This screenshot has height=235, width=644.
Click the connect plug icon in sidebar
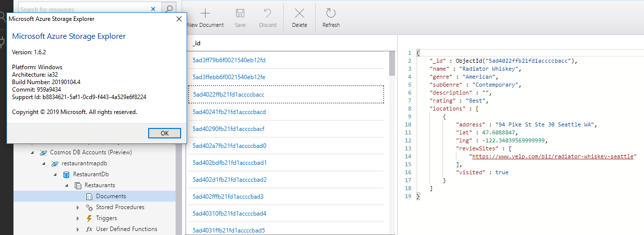tap(2, 42)
